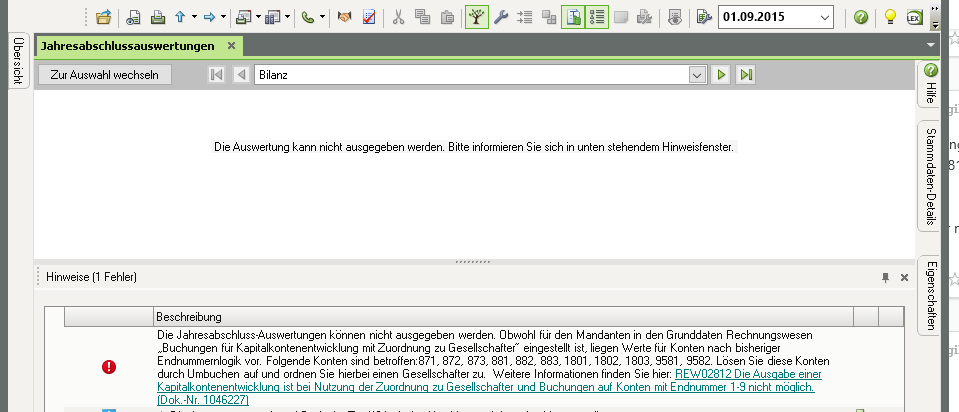
Task: Open print preview from the toolbar
Action: pos(133,17)
